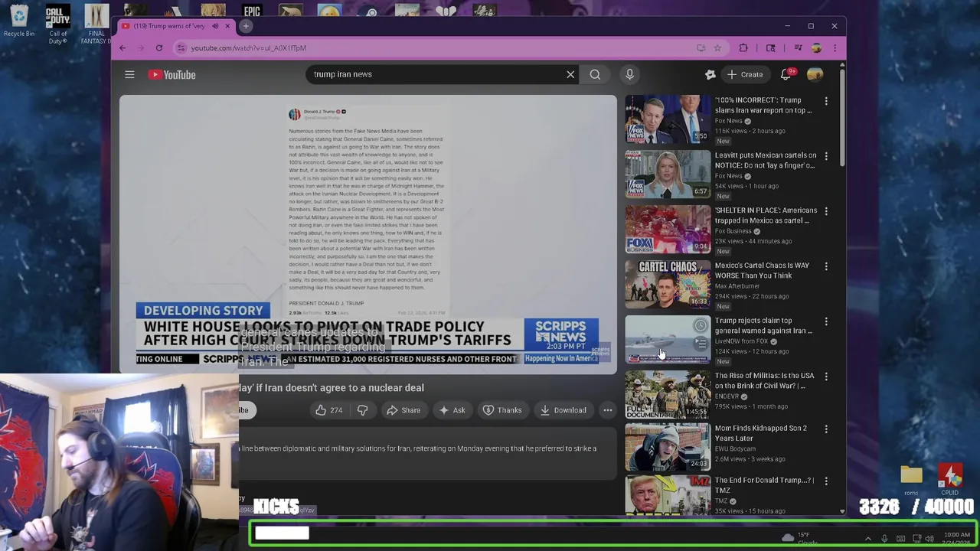Like the video with thumbs up

click(x=329, y=410)
